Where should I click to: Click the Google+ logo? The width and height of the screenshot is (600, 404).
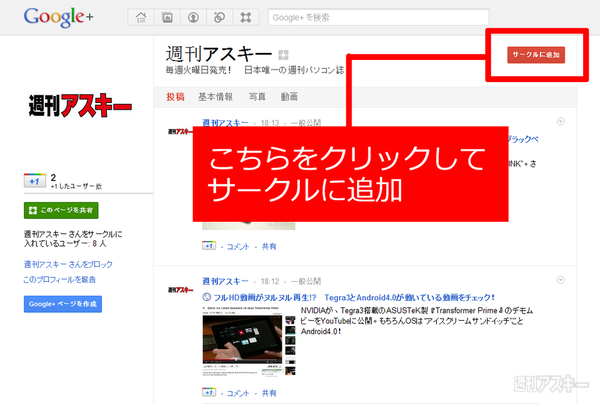(x=58, y=17)
